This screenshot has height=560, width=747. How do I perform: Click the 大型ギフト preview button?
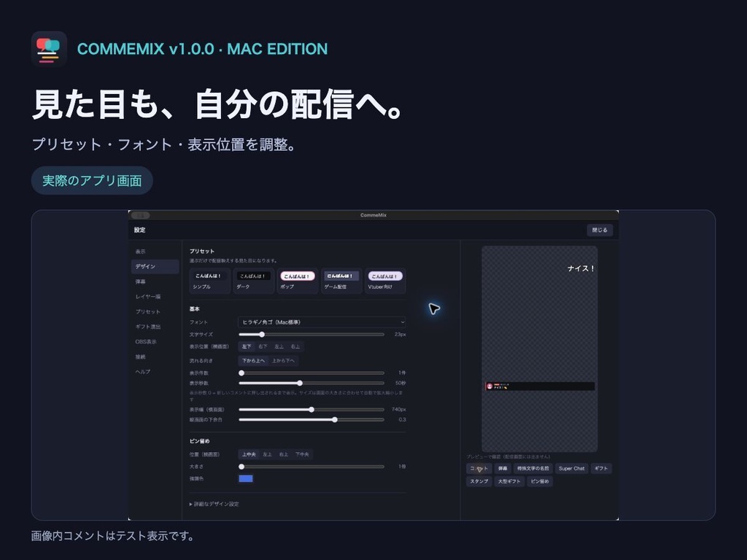click(509, 481)
